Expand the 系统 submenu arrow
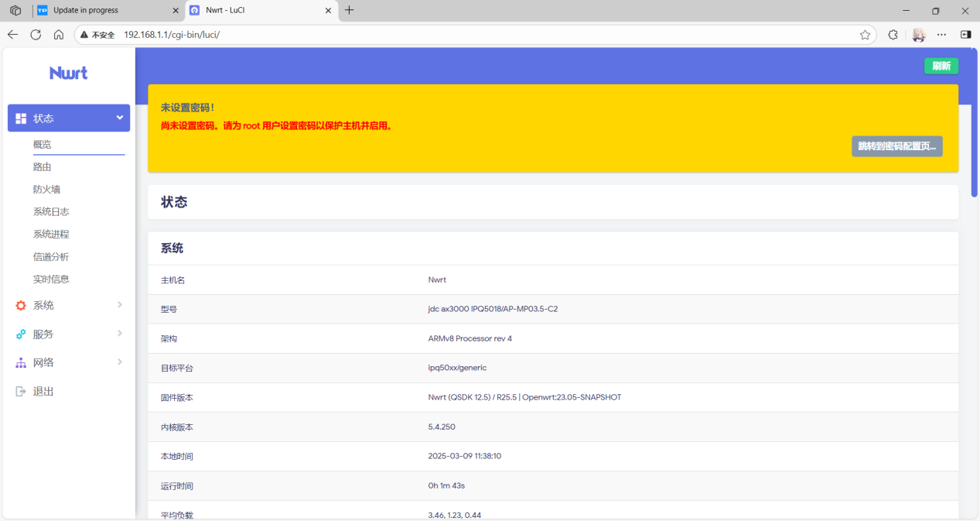This screenshot has width=980, height=521. pos(120,305)
